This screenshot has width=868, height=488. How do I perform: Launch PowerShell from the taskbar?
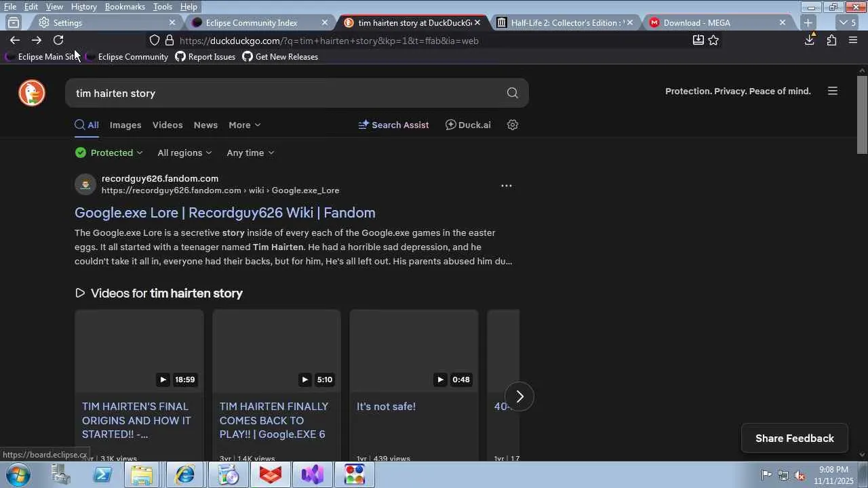point(102,474)
